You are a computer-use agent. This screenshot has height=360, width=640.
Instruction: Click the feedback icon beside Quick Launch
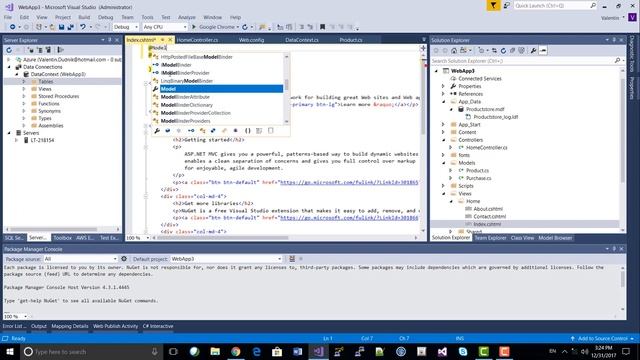point(507,5)
